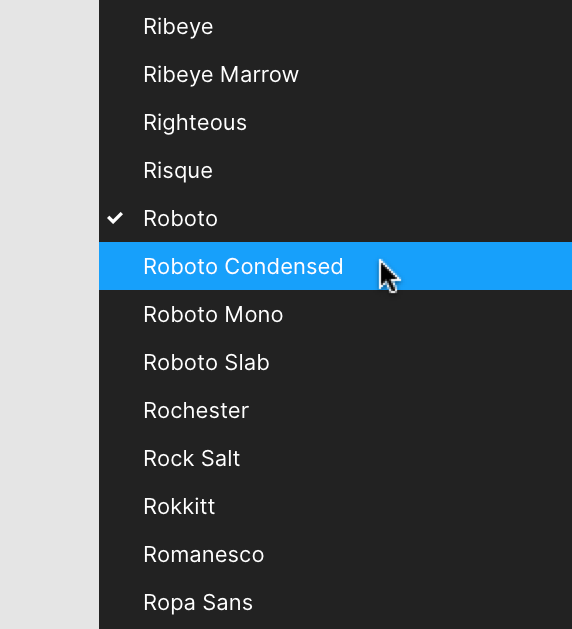Click the word Marrow in font list
Screen dimensions: 572x629
tap(260, 75)
